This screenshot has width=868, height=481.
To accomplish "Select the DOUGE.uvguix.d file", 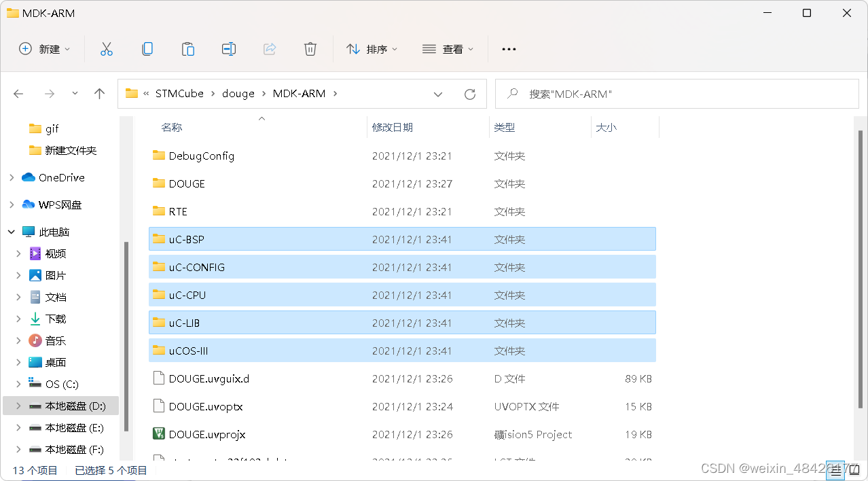I will [402, 378].
